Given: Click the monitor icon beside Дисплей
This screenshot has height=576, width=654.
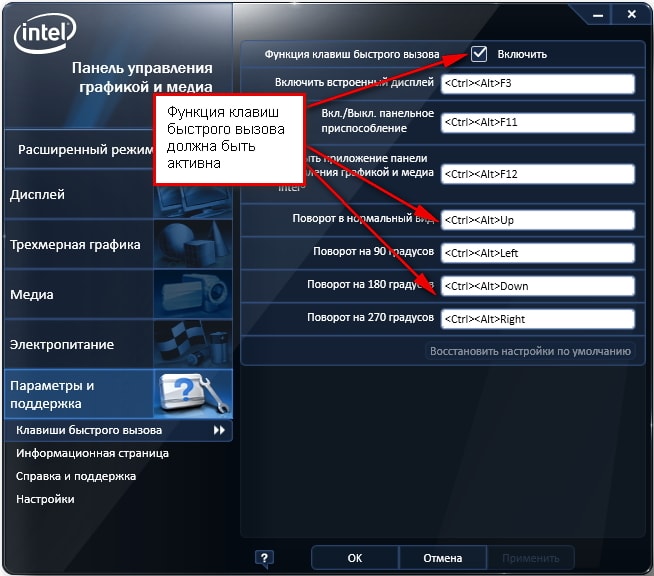Looking at the screenshot, I should (192, 195).
